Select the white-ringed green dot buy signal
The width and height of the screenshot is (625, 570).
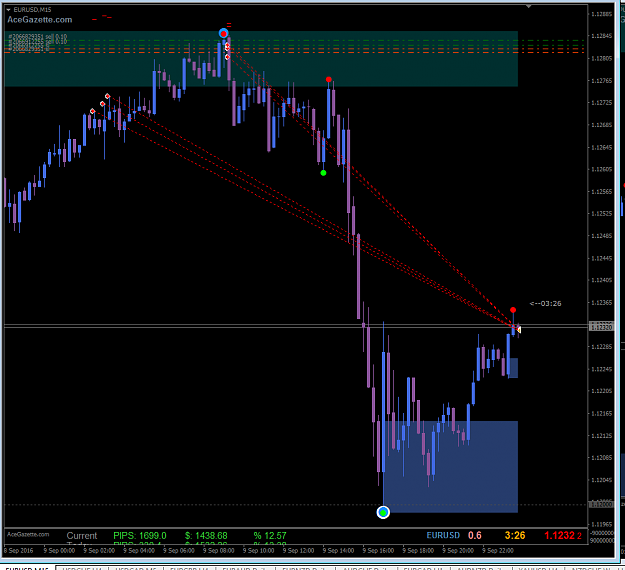point(383,513)
